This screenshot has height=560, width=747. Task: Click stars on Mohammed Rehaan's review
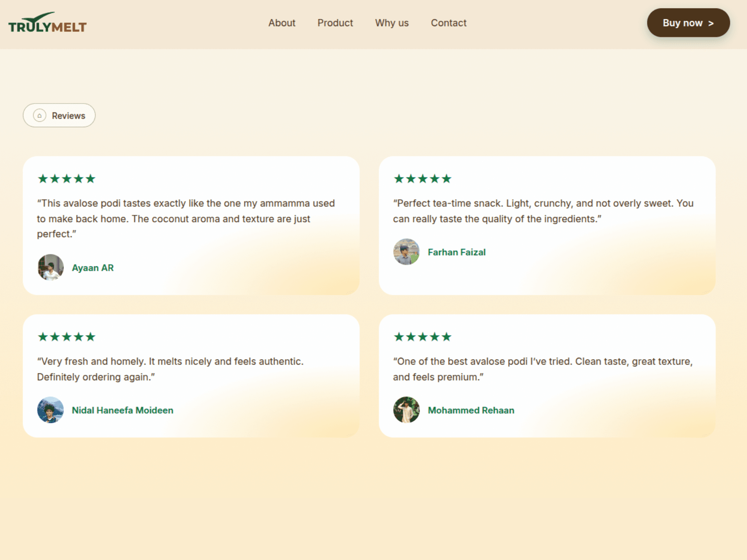[x=422, y=337]
